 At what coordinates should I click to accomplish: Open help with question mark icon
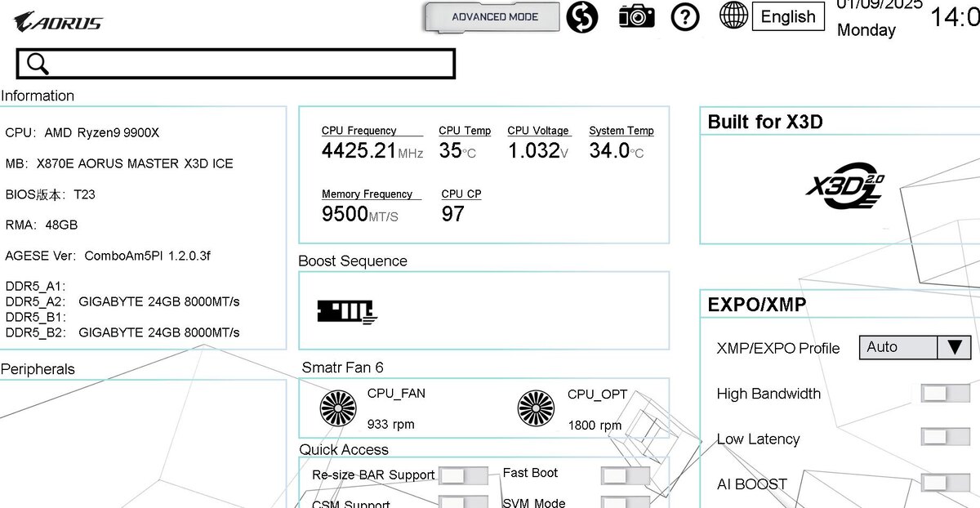click(685, 16)
